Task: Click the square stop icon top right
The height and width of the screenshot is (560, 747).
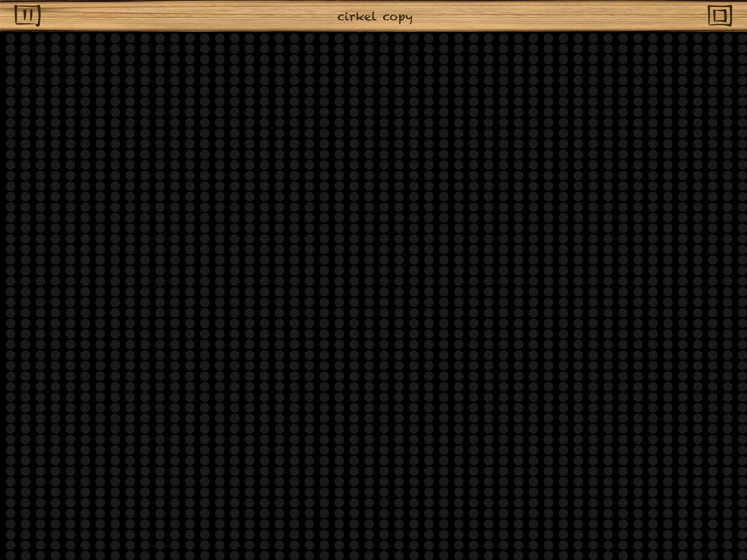Action: 720,16
